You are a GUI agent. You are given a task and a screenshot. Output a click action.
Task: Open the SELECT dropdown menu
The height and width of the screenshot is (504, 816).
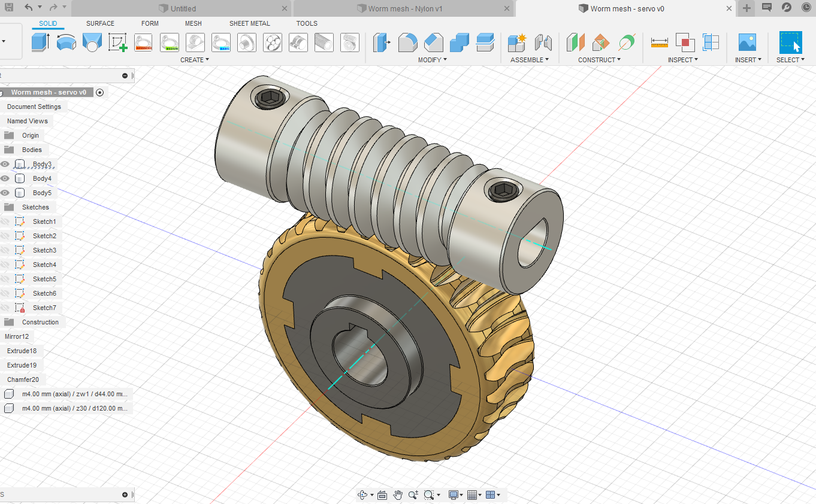coord(791,60)
